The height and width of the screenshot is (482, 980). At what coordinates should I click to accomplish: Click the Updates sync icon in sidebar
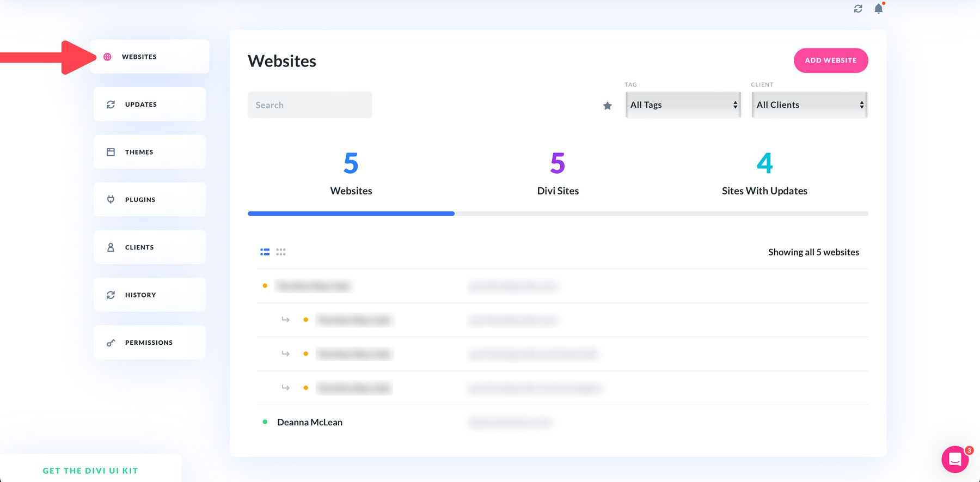(111, 104)
